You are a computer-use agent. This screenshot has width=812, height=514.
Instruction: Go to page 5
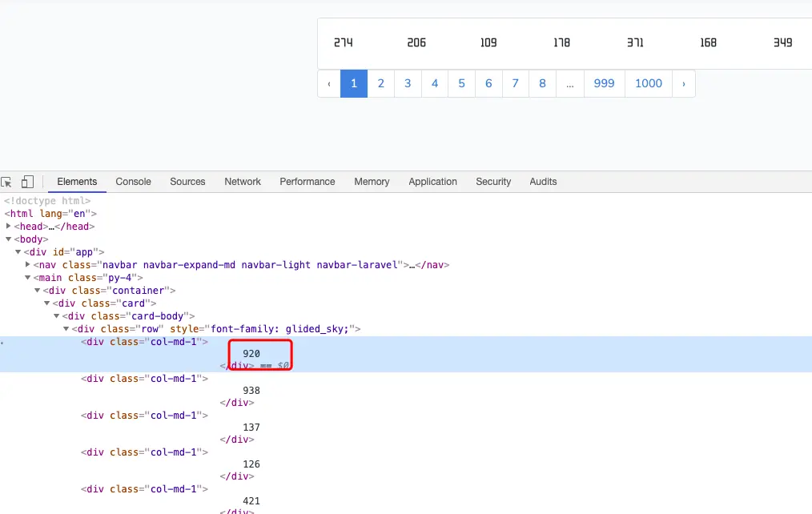coord(461,83)
